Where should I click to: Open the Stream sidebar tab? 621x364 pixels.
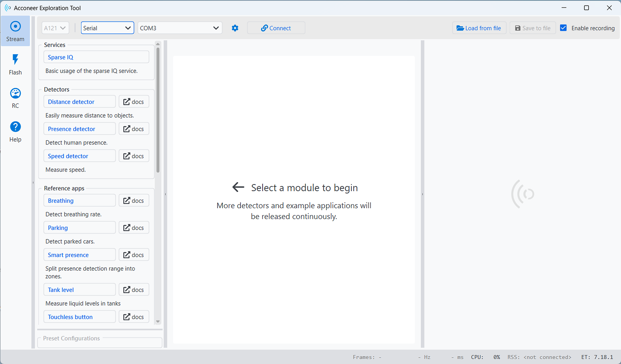[15, 31]
